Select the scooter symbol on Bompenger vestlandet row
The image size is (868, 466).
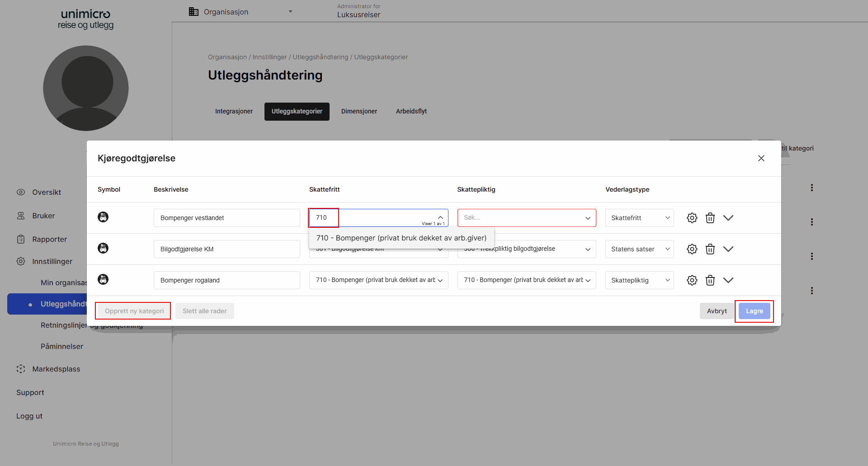click(x=103, y=217)
